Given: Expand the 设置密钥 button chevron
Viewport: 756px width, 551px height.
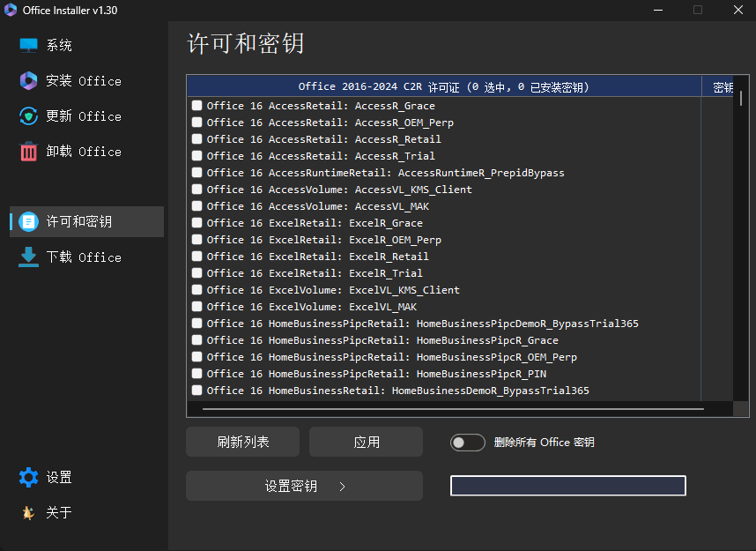Looking at the screenshot, I should [342, 486].
